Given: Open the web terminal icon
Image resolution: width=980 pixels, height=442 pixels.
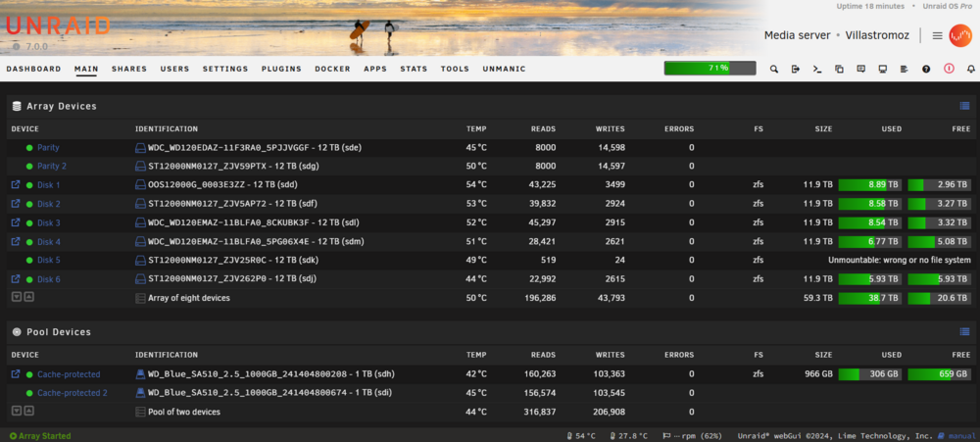Looking at the screenshot, I should click(x=817, y=69).
